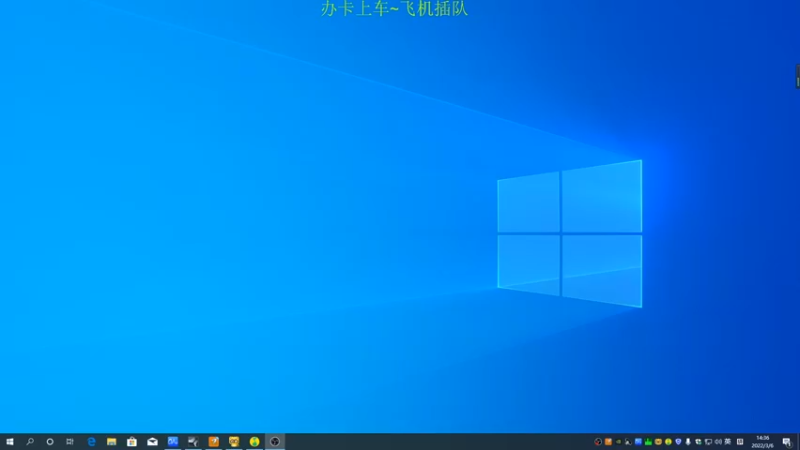Image resolution: width=800 pixels, height=450 pixels.
Task: Launch Microsoft Edge from taskbar
Action: (91, 442)
